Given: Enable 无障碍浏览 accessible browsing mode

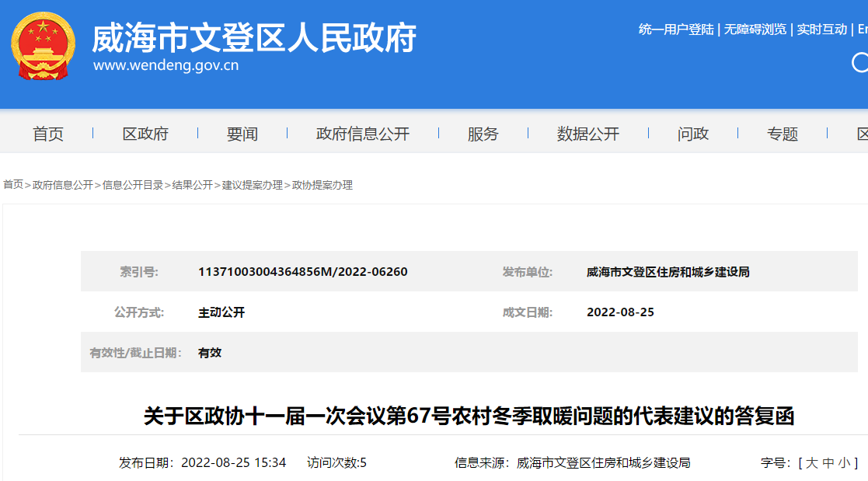Looking at the screenshot, I should (x=755, y=30).
